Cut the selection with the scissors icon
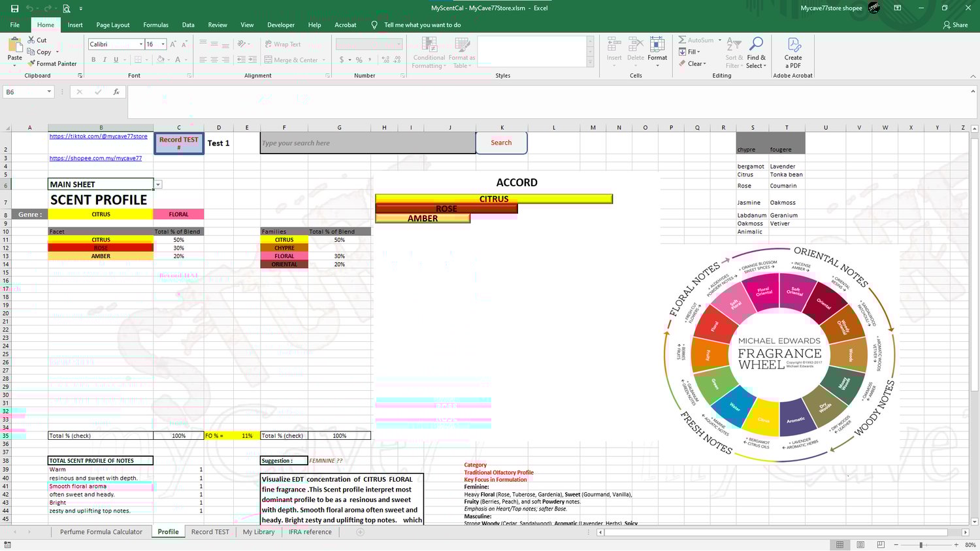This screenshot has height=551, width=980. [x=31, y=40]
